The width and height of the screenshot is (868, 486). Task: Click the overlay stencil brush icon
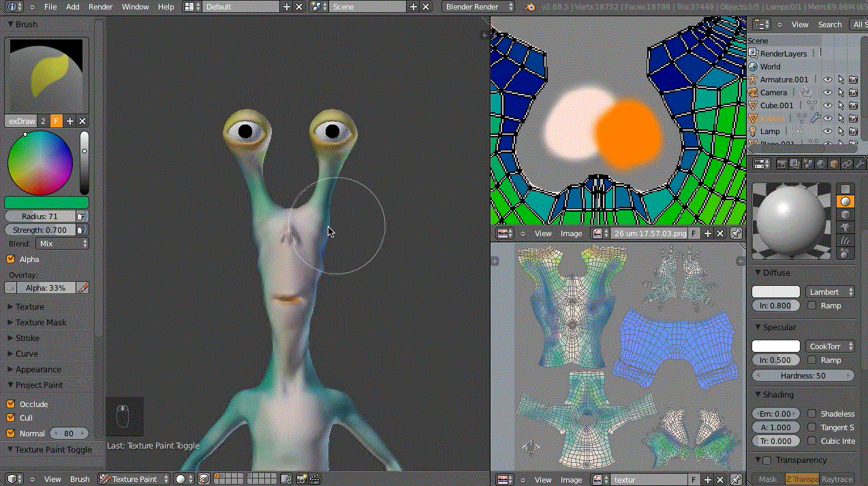[x=82, y=288]
